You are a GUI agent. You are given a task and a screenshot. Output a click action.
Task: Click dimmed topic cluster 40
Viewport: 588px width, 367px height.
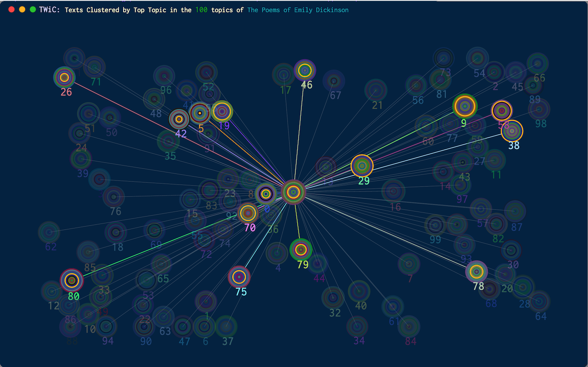coord(359,291)
